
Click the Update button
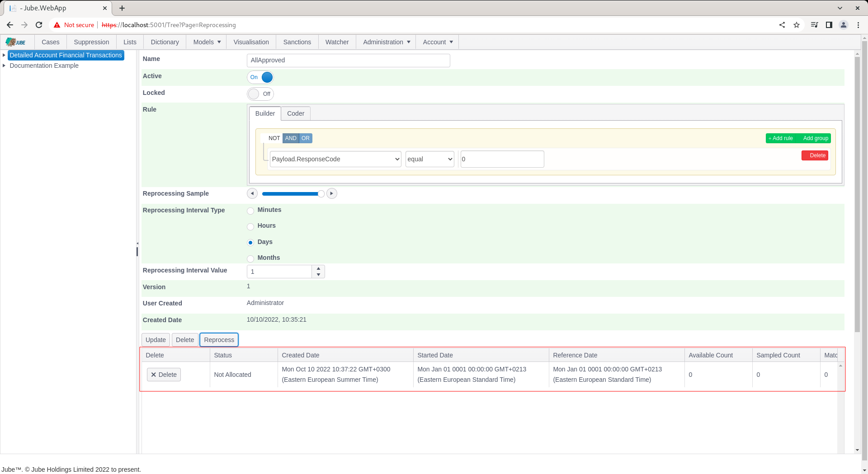click(156, 340)
